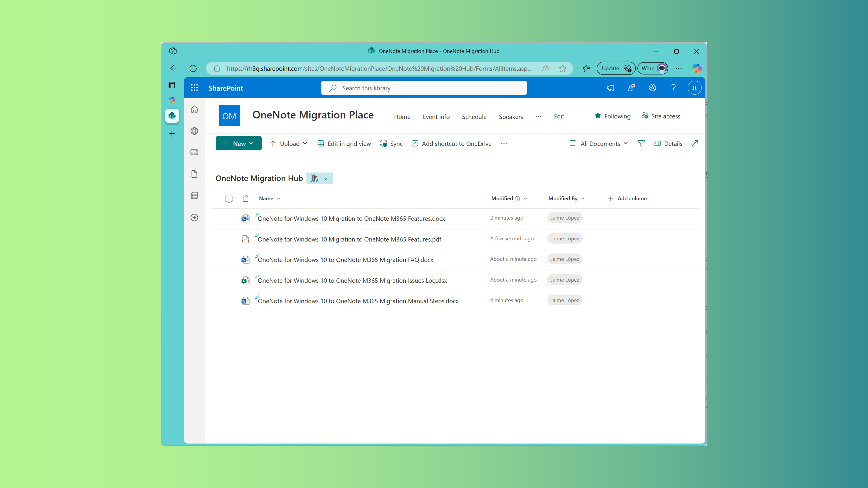Image resolution: width=868 pixels, height=488 pixels.
Task: Open the filter pane icon
Action: [x=641, y=143]
